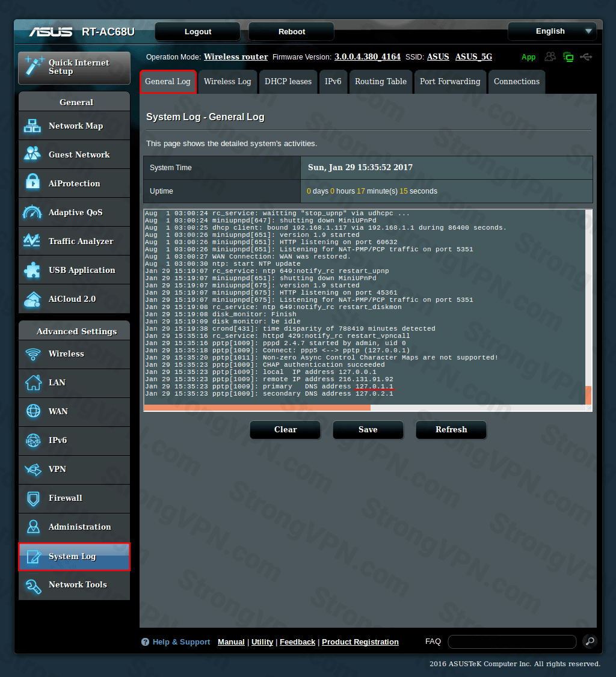Open the AiProtection label
Image resolution: width=616 pixels, height=677 pixels.
click(x=75, y=183)
